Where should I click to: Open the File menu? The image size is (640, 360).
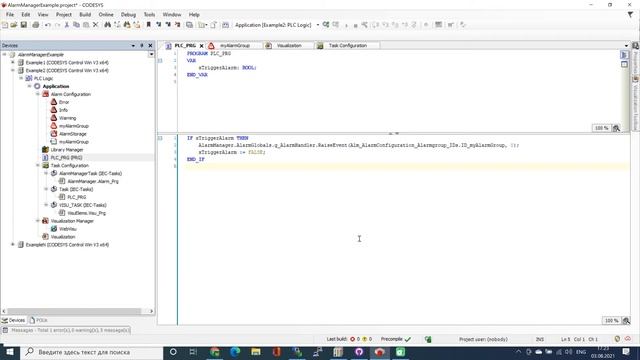coord(10,15)
